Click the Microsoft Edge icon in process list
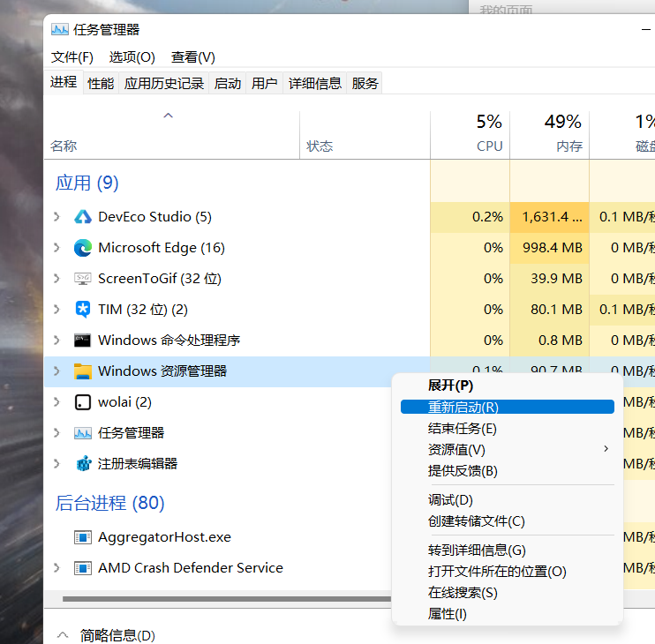This screenshot has width=655, height=644. click(x=83, y=248)
